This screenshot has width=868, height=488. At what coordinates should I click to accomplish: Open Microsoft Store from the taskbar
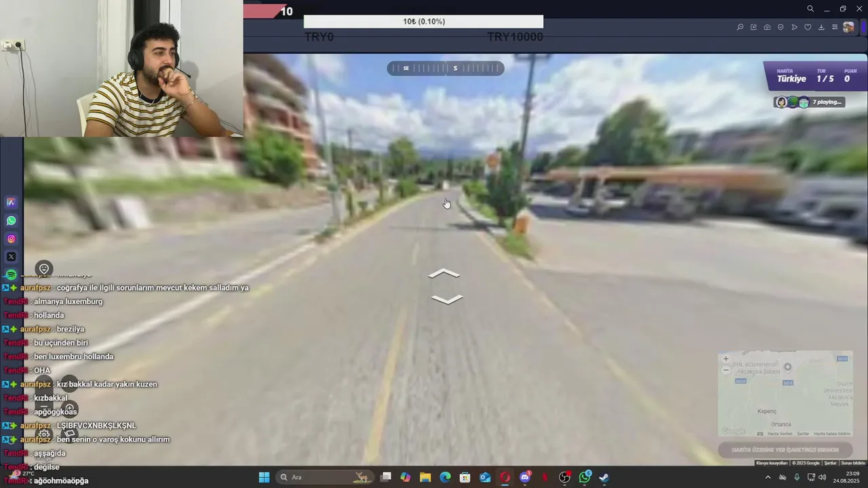pyautogui.click(x=465, y=477)
